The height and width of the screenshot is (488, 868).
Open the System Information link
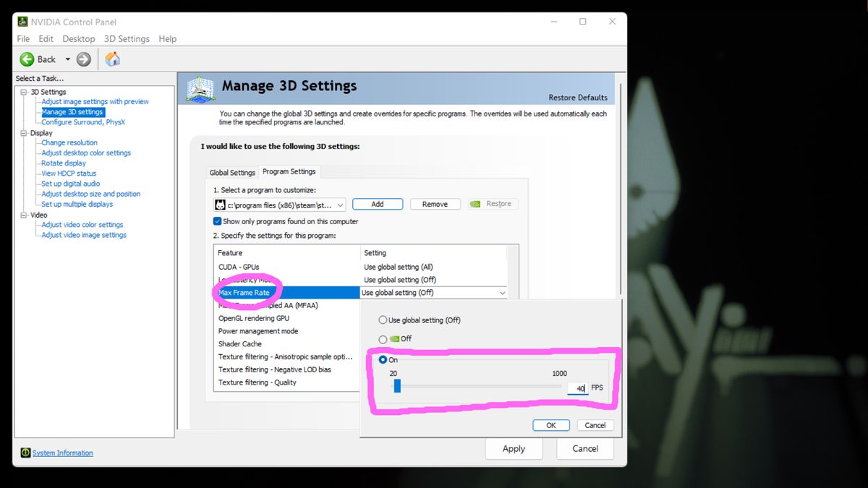(x=63, y=453)
